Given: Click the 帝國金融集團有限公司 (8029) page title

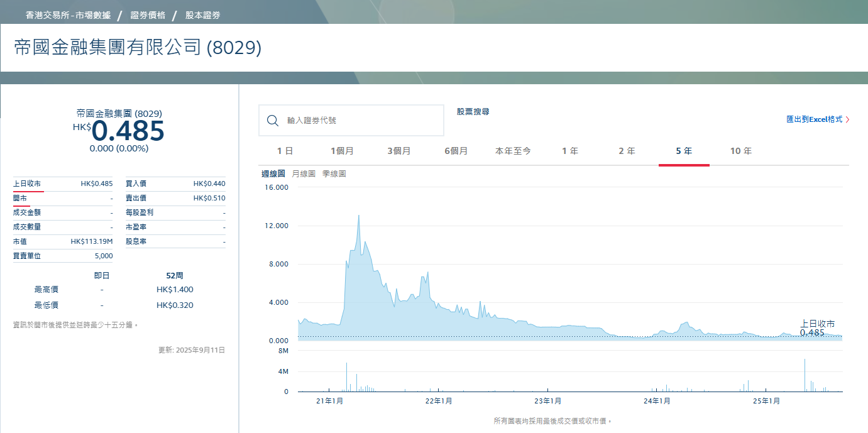Looking at the screenshot, I should 138,48.
